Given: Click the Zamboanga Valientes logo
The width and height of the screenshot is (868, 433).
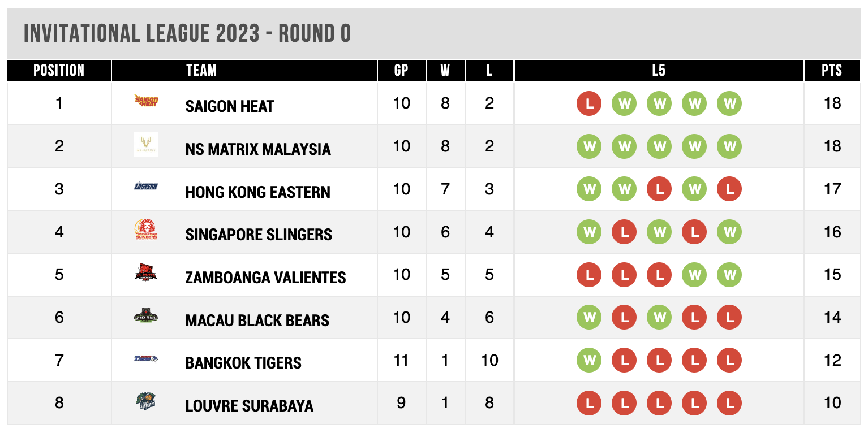Looking at the screenshot, I should pyautogui.click(x=146, y=273).
